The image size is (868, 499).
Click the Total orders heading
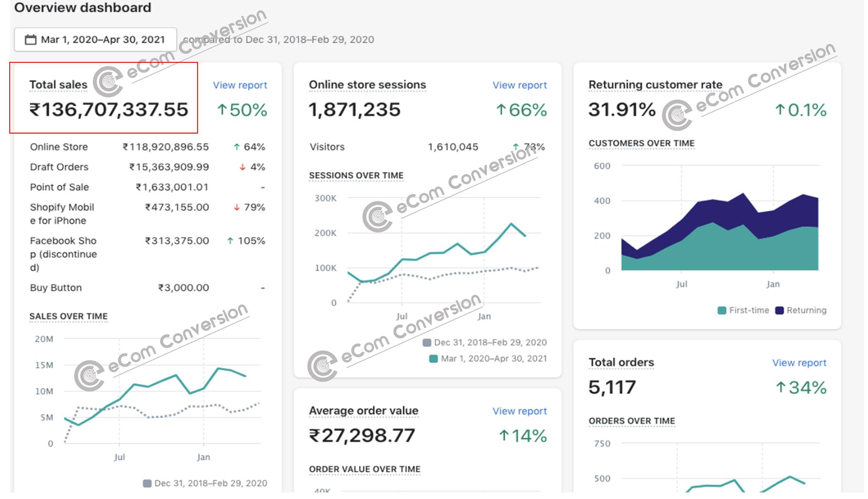[621, 362]
